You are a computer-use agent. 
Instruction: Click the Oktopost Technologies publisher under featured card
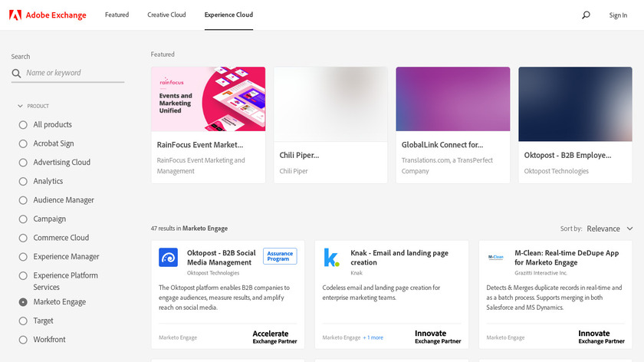coord(556,171)
